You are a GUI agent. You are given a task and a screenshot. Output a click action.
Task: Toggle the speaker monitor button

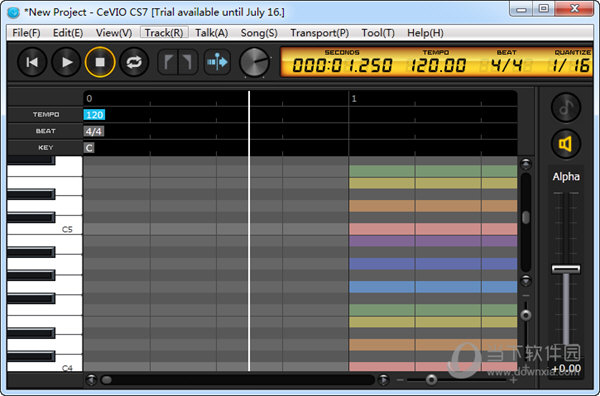pyautogui.click(x=566, y=144)
